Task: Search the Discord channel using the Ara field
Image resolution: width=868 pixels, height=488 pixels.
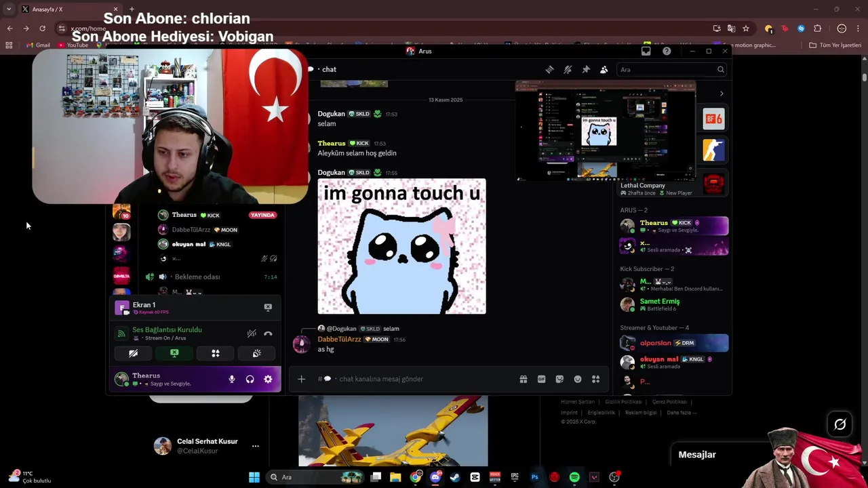Action: pyautogui.click(x=671, y=69)
